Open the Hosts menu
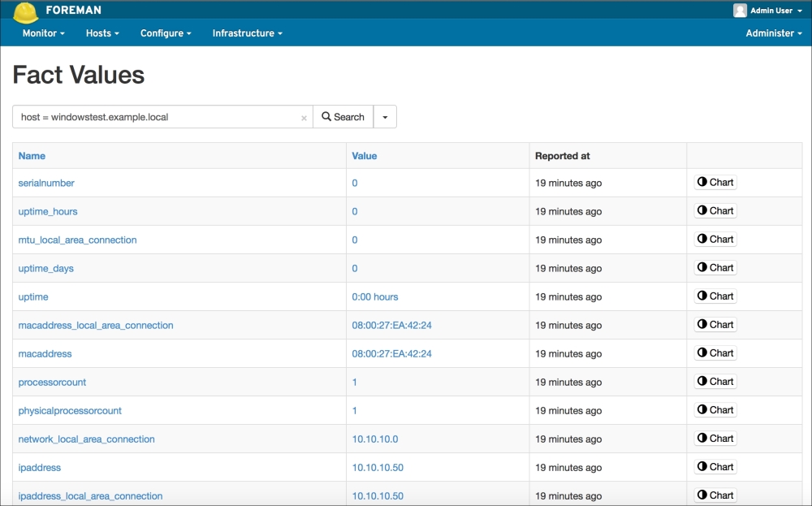 (102, 33)
